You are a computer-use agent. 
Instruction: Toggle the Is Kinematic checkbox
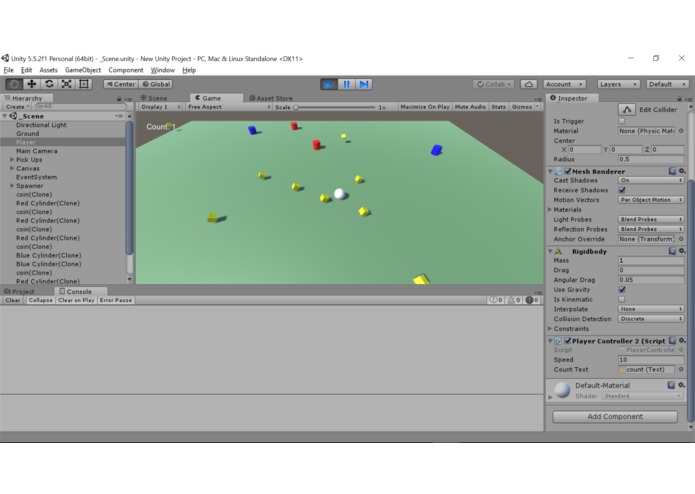pos(622,300)
